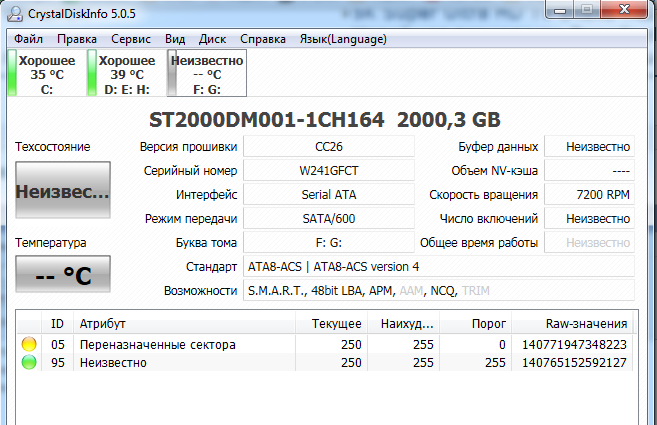Screen dimensions: 657x425
Task: Click the Буфер данных value Неизвестно
Action: tap(590, 147)
